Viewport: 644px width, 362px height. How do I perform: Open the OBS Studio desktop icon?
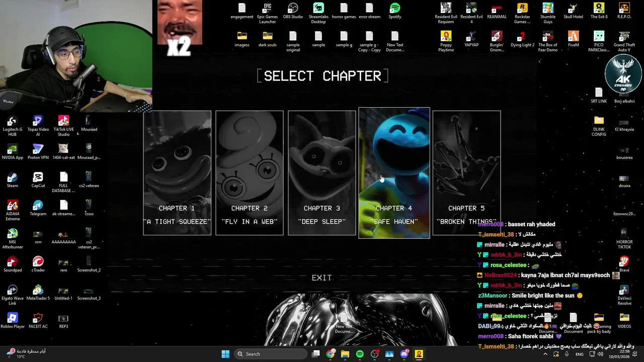pos(293,11)
